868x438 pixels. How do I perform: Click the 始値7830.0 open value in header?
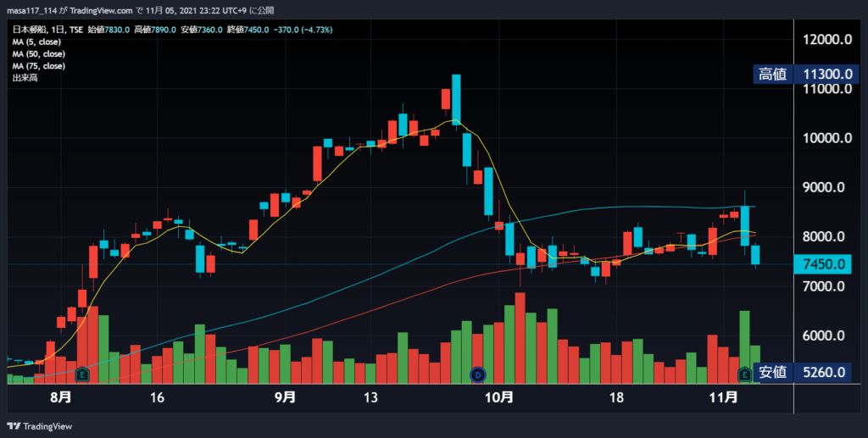pyautogui.click(x=108, y=30)
